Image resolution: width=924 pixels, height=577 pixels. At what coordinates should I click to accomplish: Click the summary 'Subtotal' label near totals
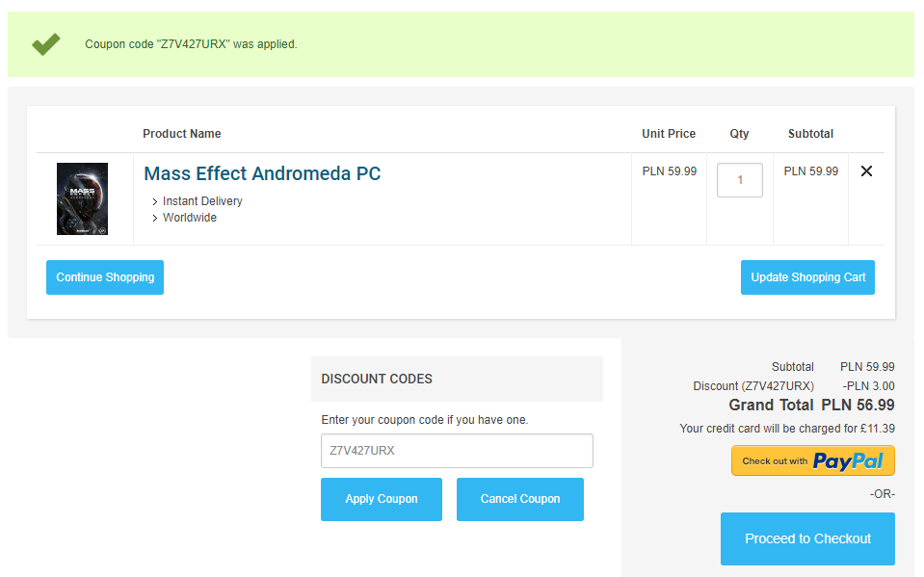click(793, 367)
